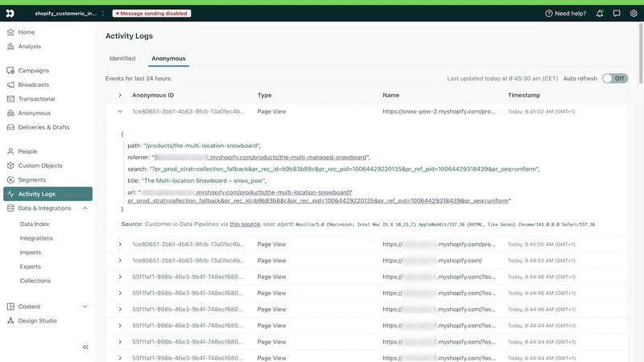
Task: Open the chat message icon in header
Action: pyautogui.click(x=617, y=13)
